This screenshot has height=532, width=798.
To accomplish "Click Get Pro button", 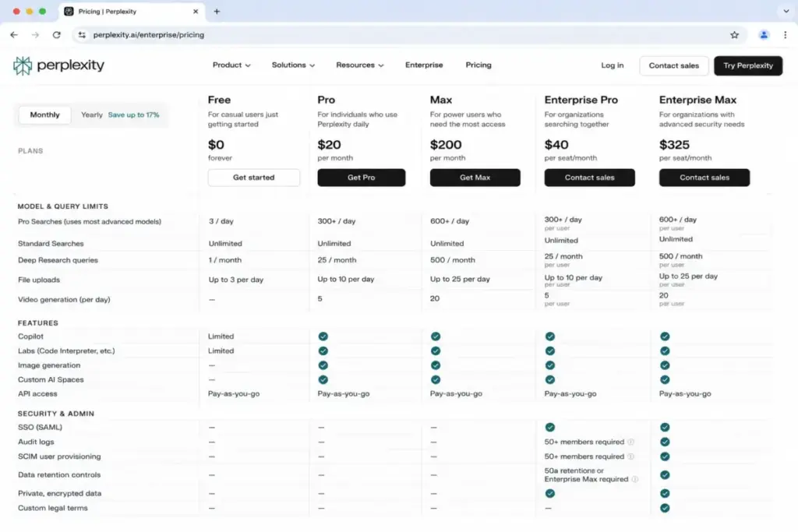I will pos(362,178).
